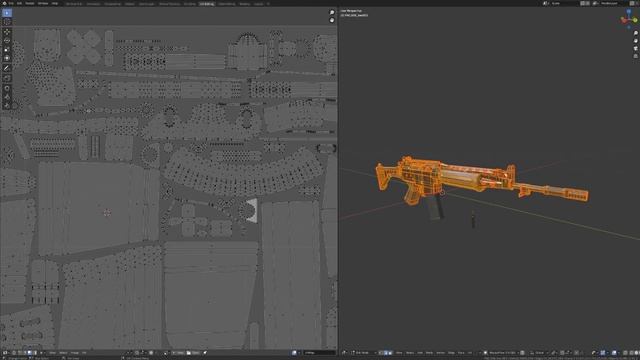This screenshot has height=360, width=640.
Task: Select the Annotate pencil tool
Action: pos(7,68)
